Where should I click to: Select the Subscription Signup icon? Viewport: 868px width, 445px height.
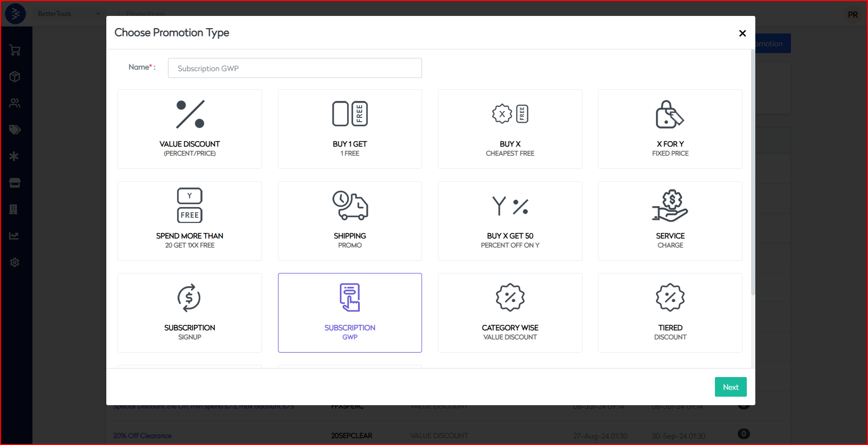pos(189,297)
